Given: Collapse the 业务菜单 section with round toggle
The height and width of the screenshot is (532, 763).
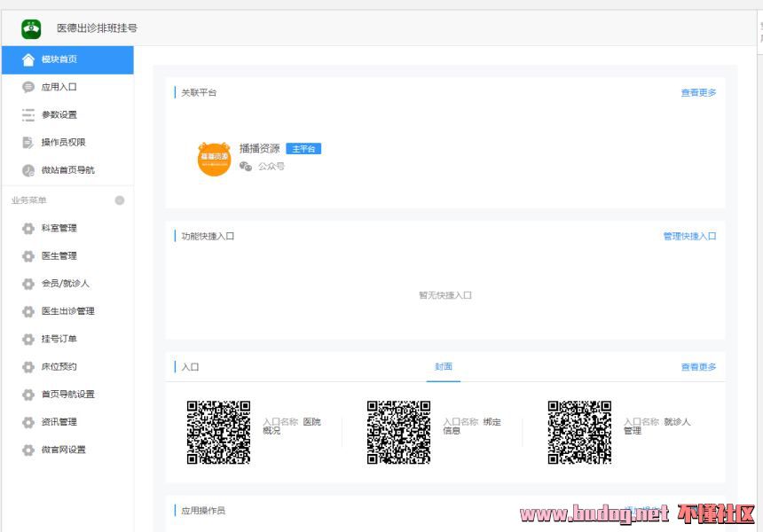Looking at the screenshot, I should point(119,200).
